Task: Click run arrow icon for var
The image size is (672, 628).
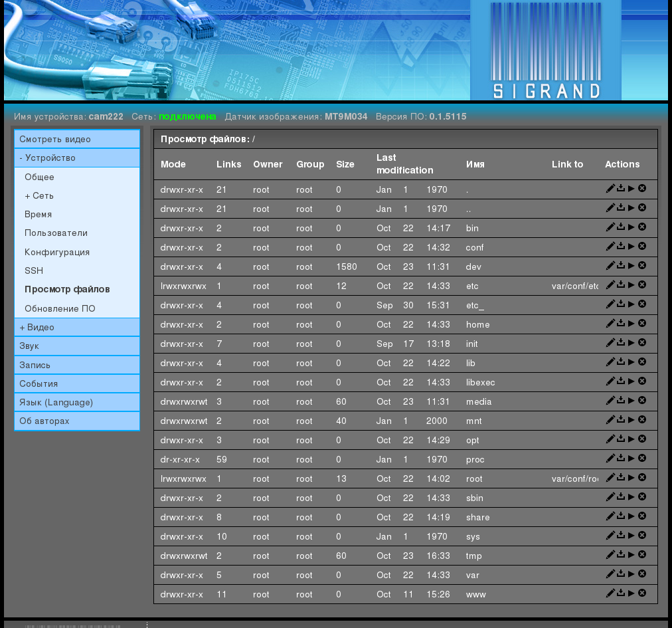Action: pyautogui.click(x=631, y=574)
